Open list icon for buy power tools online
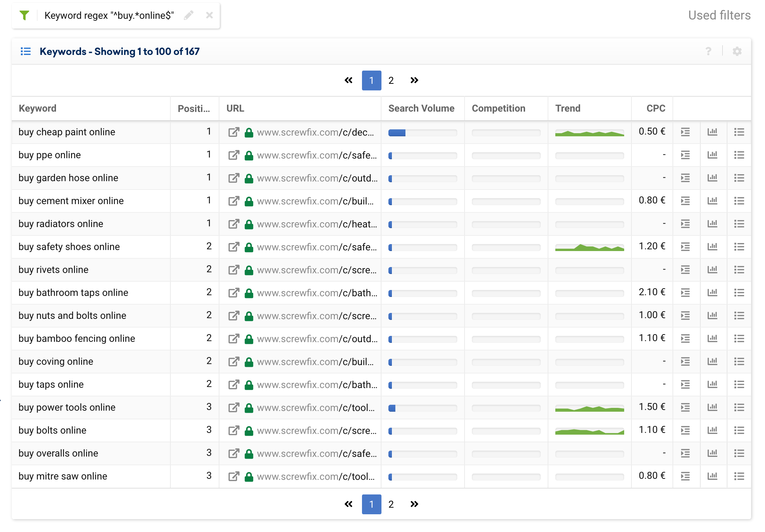The image size is (765, 532). coord(739,408)
